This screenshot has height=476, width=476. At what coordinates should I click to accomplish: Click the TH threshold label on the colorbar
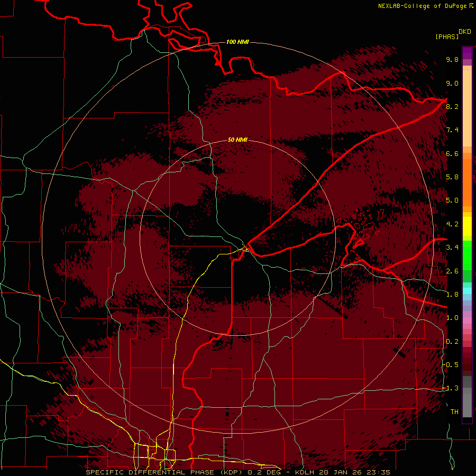click(x=454, y=412)
